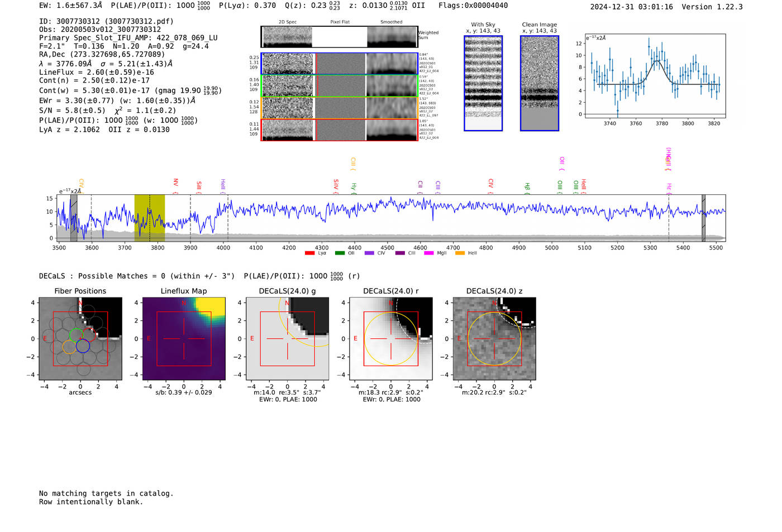This screenshot has height=532, width=782.
Task: Click the Cont(n) = 2.50(±0.12)e-17 value
Action: coord(94,80)
